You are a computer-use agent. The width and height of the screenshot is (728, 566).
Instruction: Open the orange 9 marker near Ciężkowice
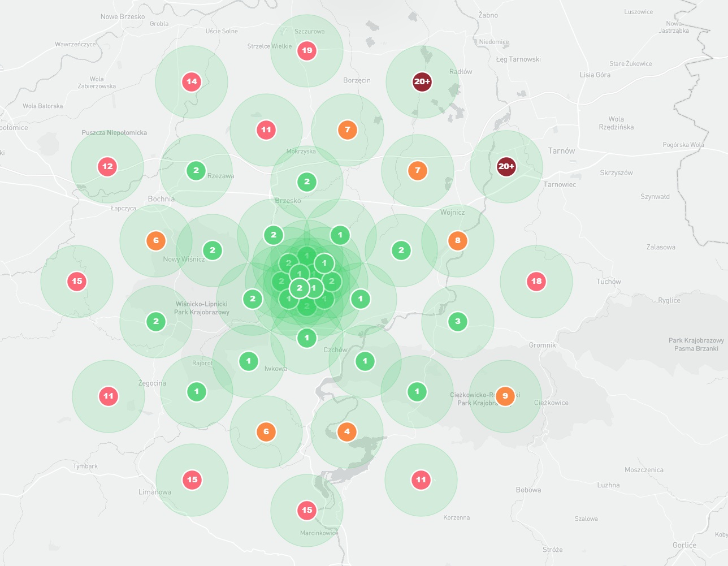pos(505,396)
